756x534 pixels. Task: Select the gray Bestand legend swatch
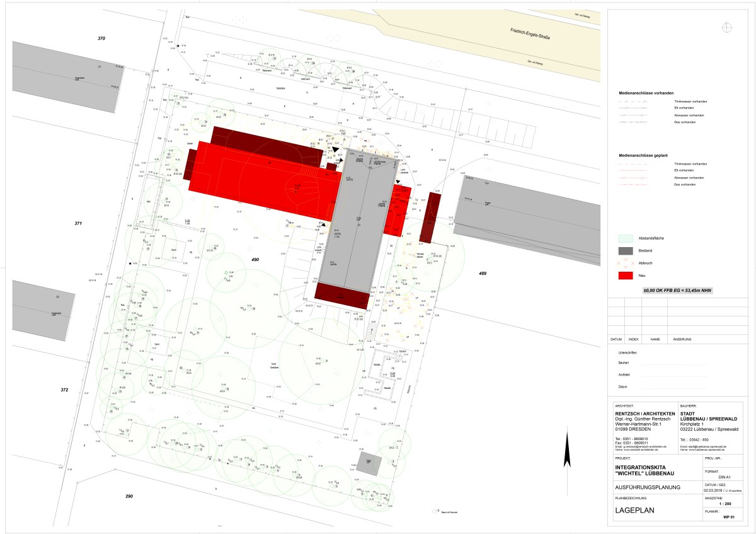tap(626, 251)
